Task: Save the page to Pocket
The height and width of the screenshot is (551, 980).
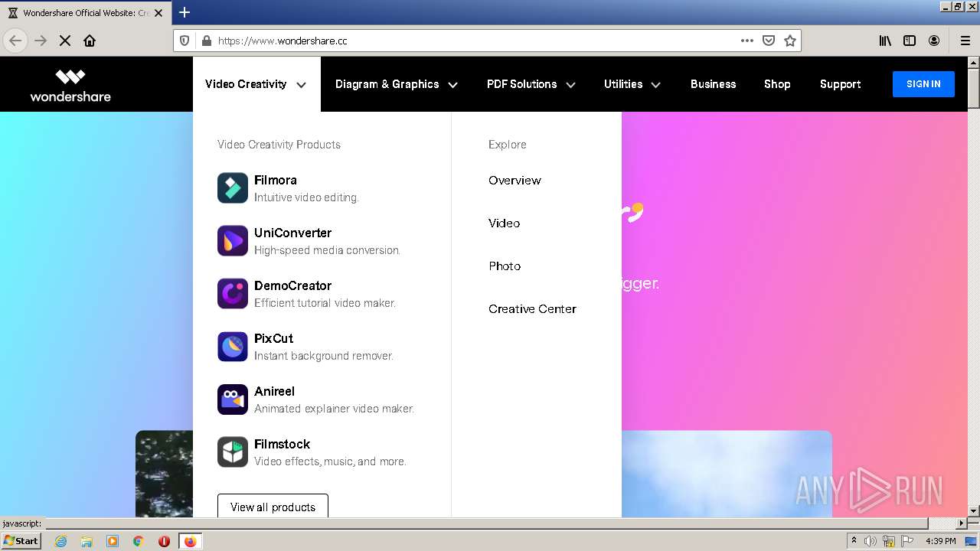Action: tap(769, 41)
